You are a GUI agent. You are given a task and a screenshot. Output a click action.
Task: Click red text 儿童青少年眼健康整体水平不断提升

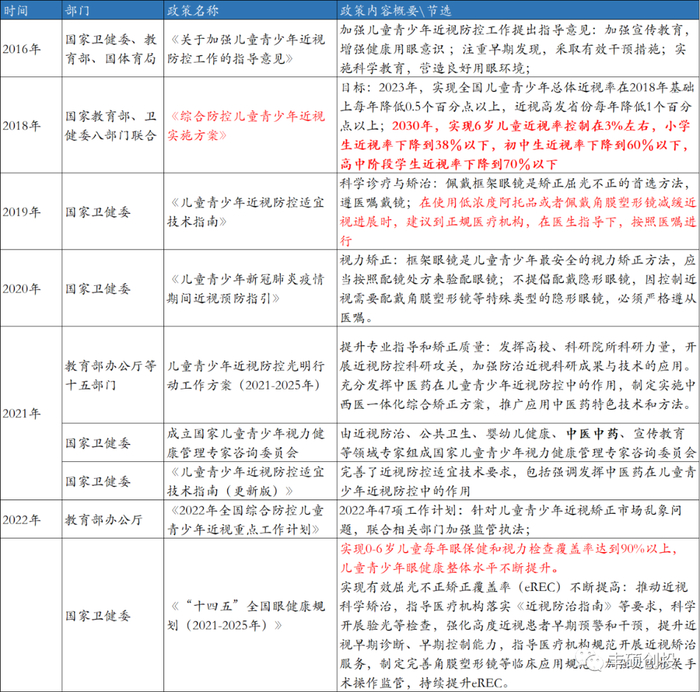pyautogui.click(x=450, y=568)
